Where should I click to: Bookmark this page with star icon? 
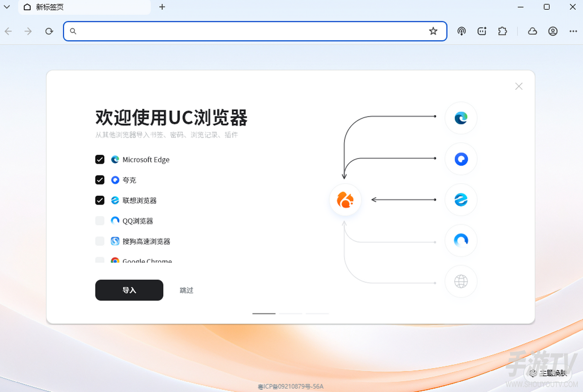click(433, 31)
